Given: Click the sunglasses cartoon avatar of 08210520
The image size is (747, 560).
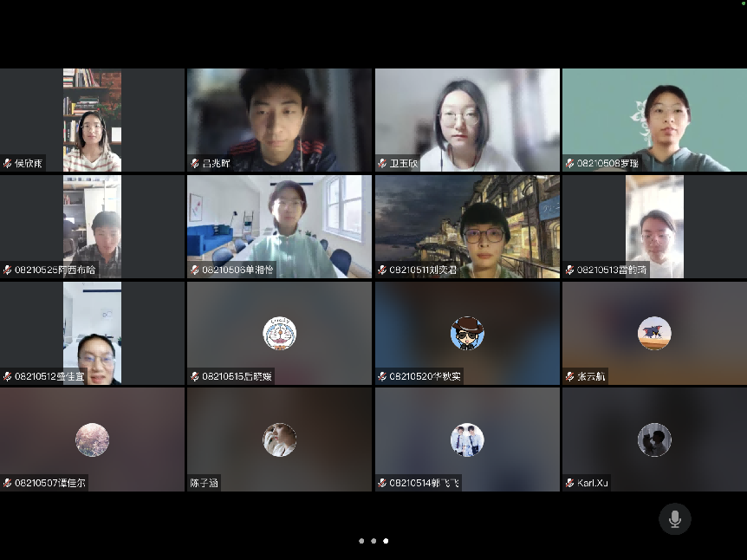Looking at the screenshot, I should pyautogui.click(x=467, y=333).
